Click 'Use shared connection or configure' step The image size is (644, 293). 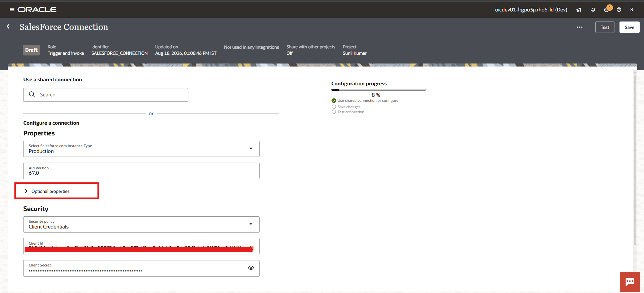pyautogui.click(x=365, y=100)
